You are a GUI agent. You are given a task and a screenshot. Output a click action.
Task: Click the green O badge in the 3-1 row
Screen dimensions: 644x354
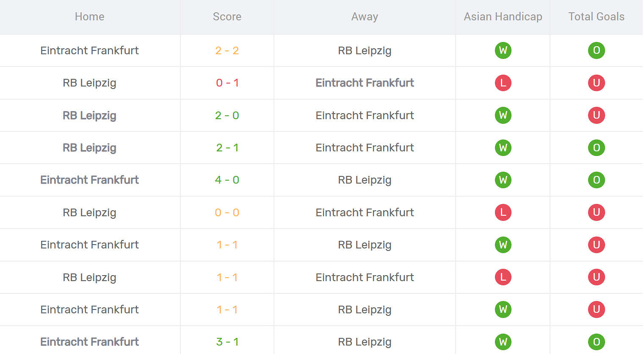pos(596,342)
